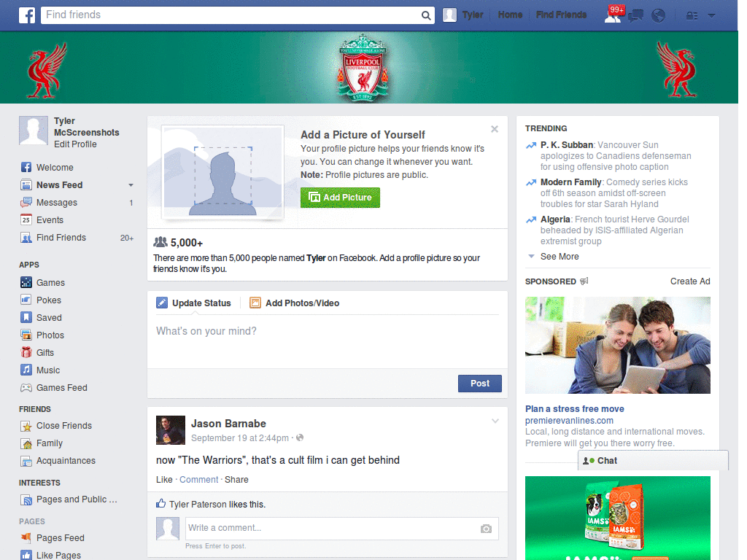Open the Family list icon
Screen dimensions: 747x560
coord(26,443)
